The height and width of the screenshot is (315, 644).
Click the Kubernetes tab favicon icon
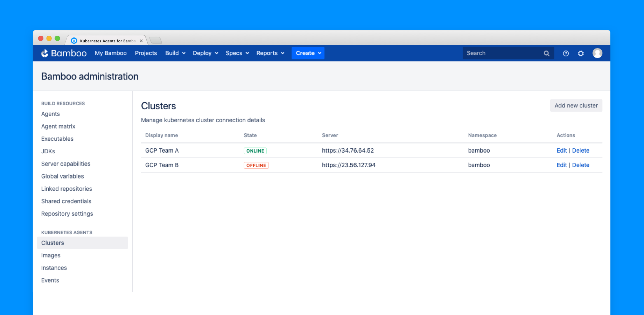[74, 41]
